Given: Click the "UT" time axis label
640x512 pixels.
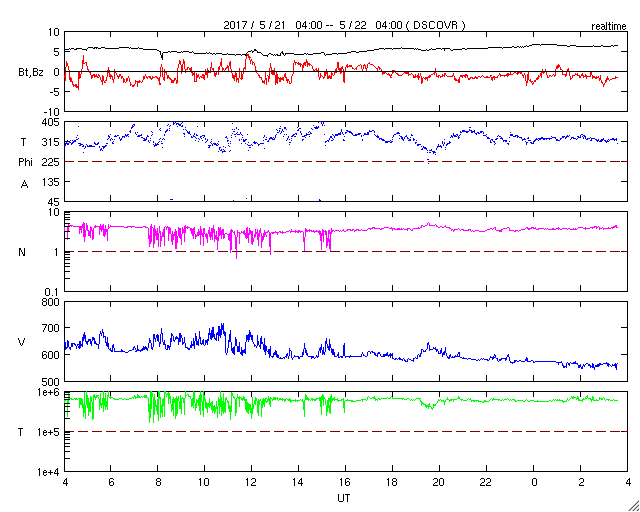Looking at the screenshot, I should [344, 498].
